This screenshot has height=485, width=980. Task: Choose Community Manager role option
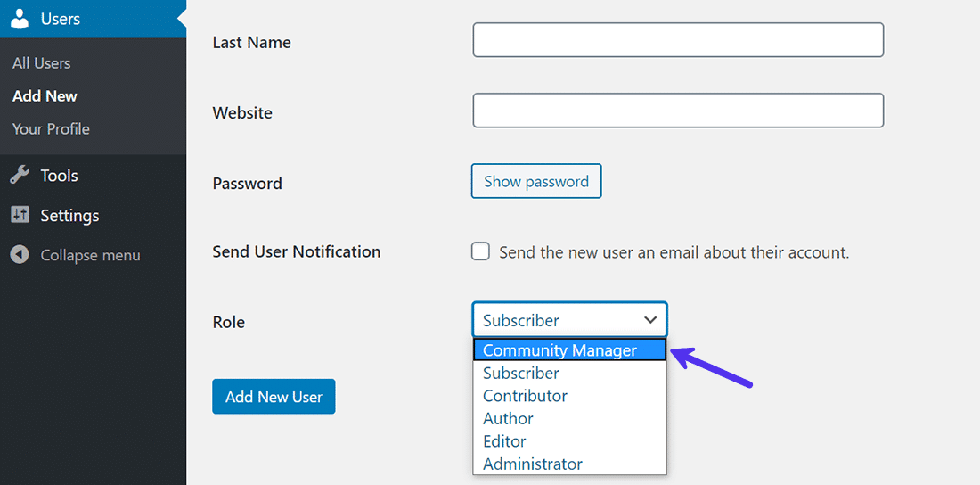pyautogui.click(x=559, y=350)
